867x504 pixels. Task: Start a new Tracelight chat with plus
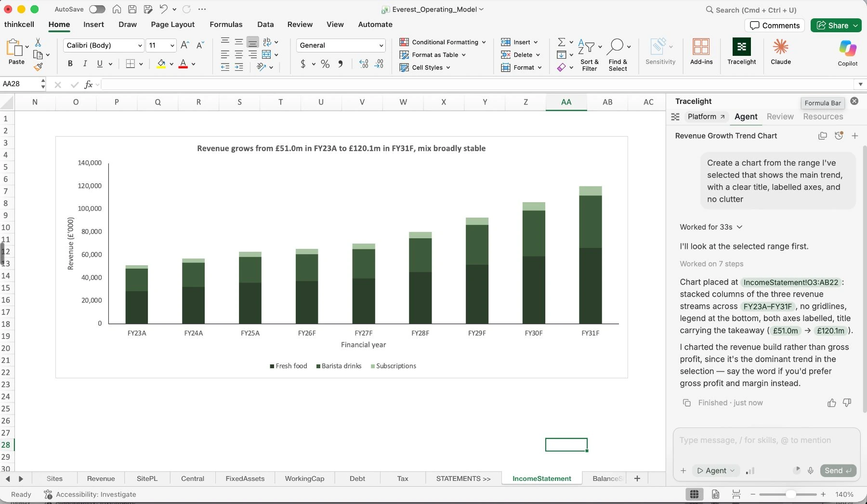pos(854,136)
